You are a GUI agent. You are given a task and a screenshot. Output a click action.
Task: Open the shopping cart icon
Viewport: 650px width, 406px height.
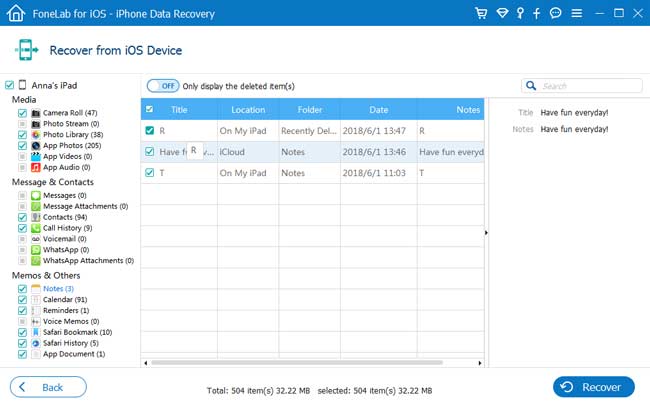(481, 13)
